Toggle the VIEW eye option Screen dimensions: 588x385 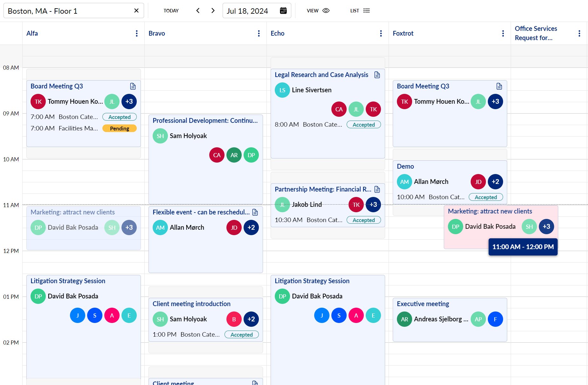click(x=318, y=10)
